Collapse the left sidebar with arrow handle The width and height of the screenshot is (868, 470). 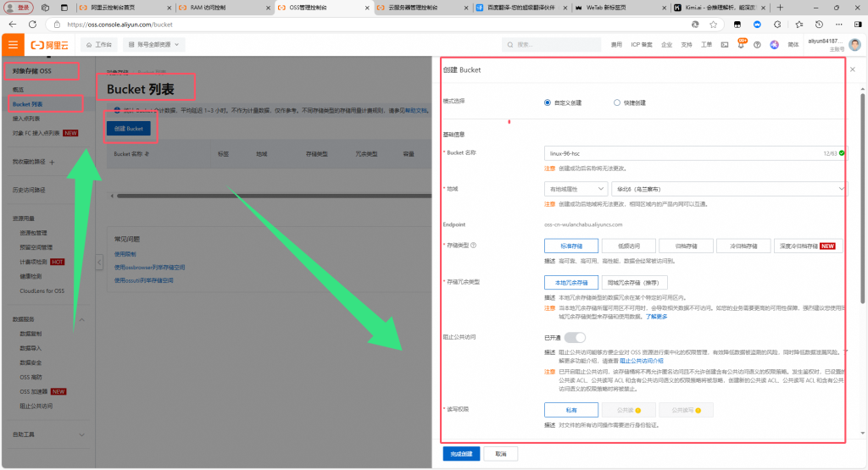[x=98, y=263]
